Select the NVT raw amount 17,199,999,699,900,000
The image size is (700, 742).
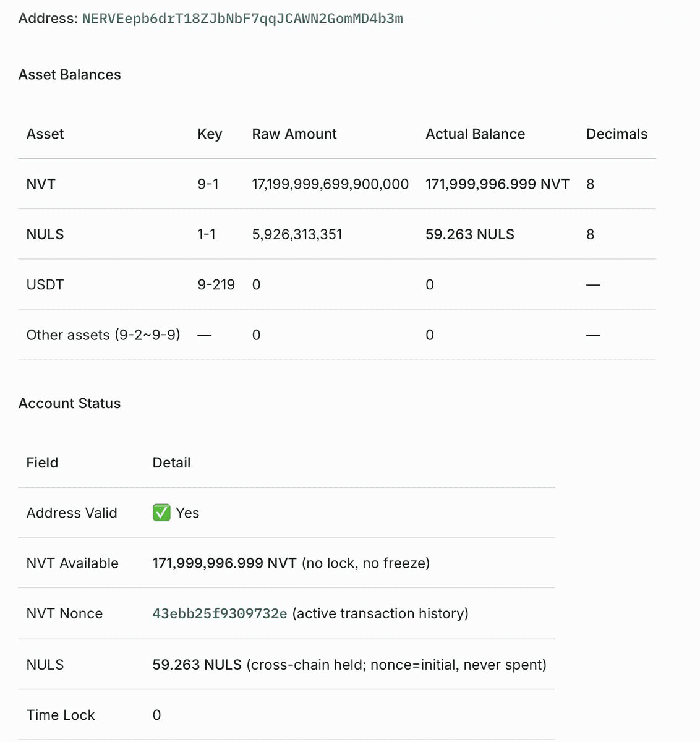[x=330, y=184]
